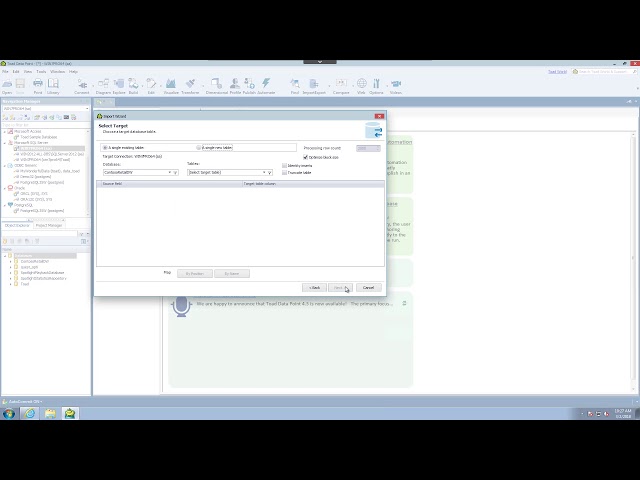The image size is (640, 480).
Task: Close the Import Wizard dialog
Action: (x=379, y=116)
